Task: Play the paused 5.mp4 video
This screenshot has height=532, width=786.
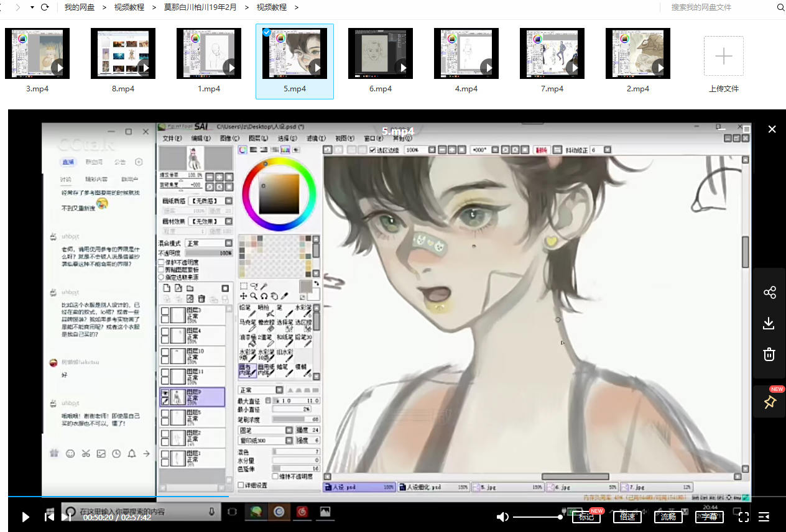Action: click(25, 516)
